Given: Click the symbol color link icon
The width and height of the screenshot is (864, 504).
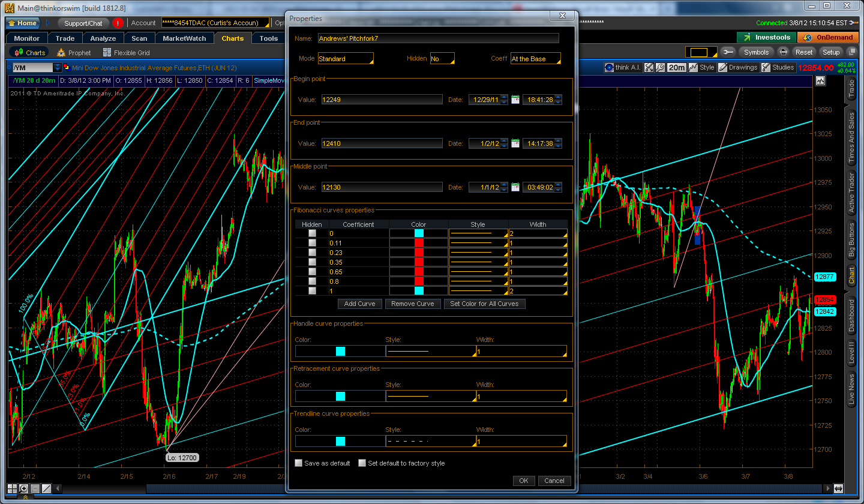Looking at the screenshot, I should point(67,68).
